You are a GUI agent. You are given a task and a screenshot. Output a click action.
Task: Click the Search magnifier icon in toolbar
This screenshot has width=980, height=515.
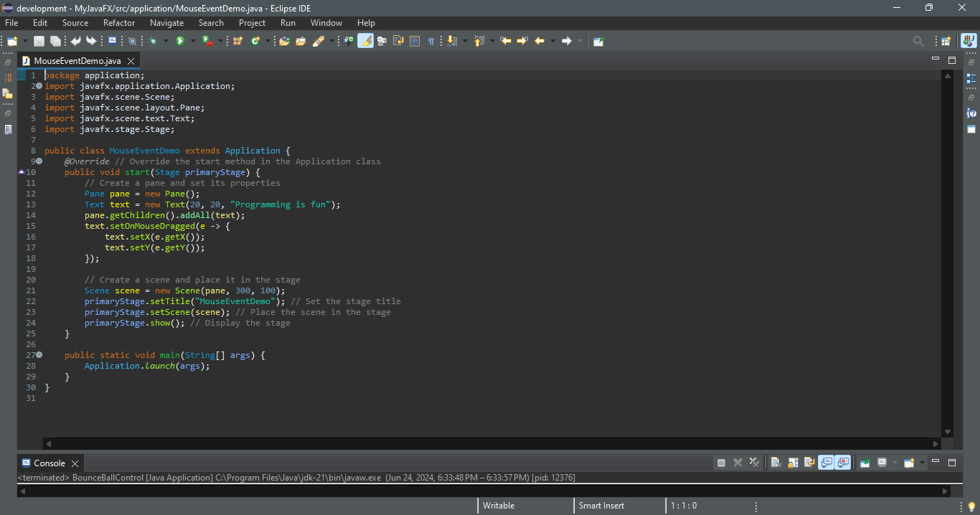pos(918,41)
